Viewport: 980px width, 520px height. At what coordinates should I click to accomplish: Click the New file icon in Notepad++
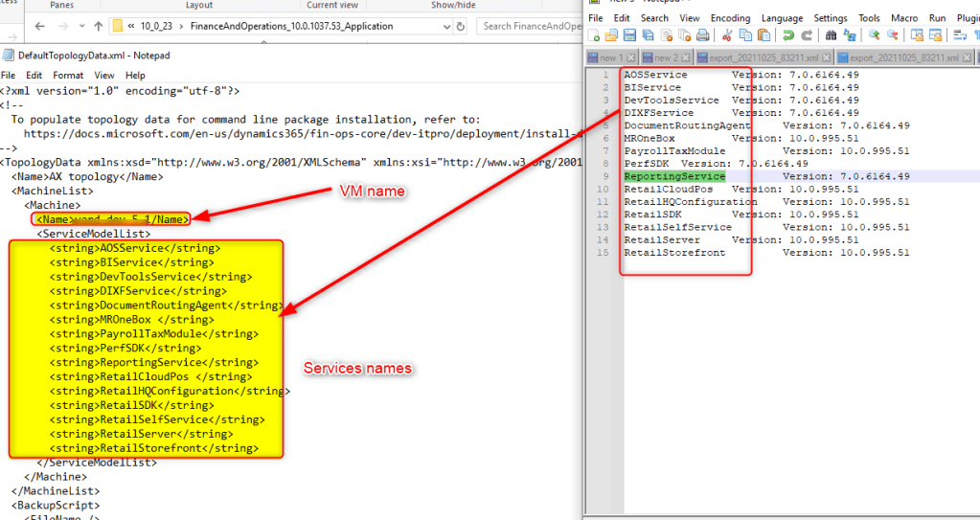tap(595, 35)
